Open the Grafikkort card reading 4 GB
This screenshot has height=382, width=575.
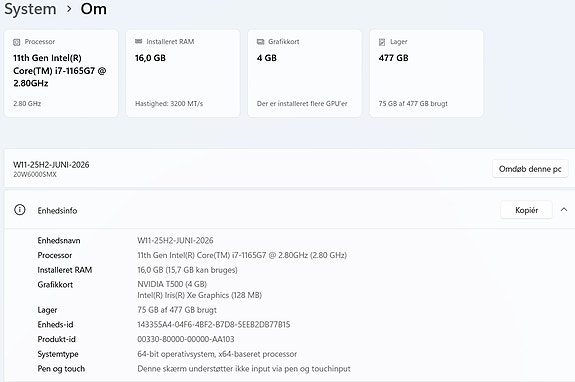tap(304, 73)
